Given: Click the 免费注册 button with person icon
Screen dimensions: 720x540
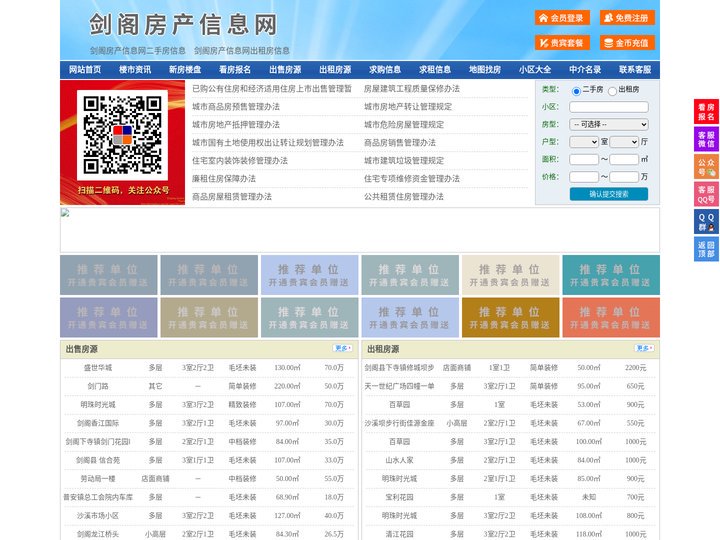Looking at the screenshot, I should coord(627,18).
